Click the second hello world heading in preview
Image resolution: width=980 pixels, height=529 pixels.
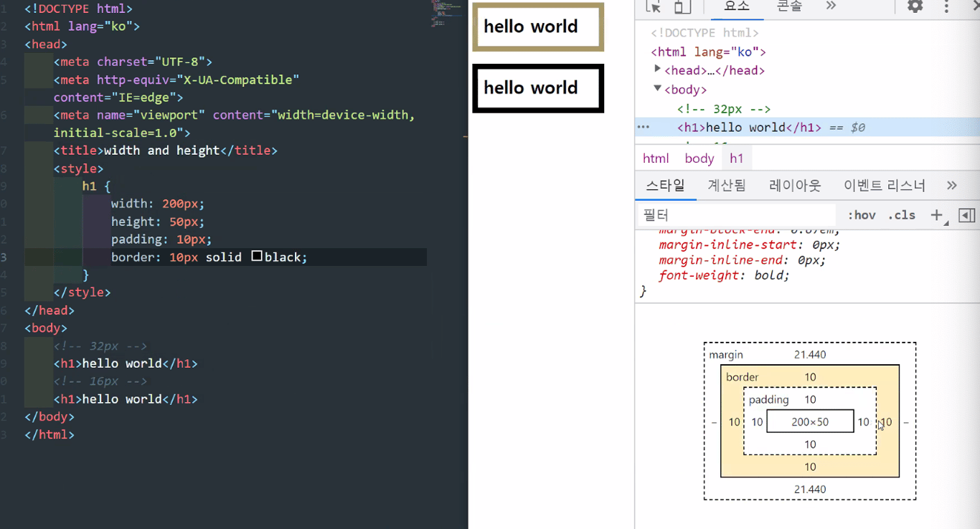538,88
